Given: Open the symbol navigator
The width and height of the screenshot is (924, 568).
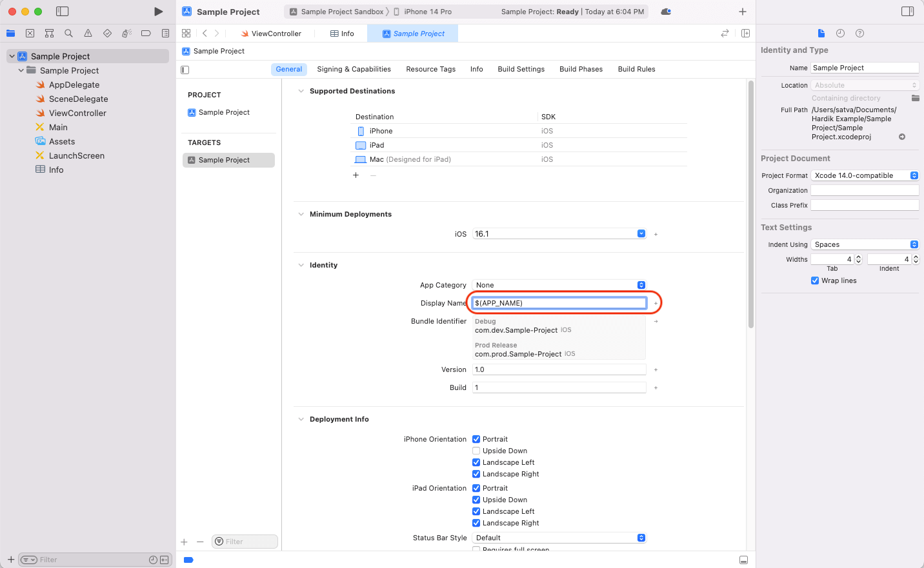Looking at the screenshot, I should 49,34.
